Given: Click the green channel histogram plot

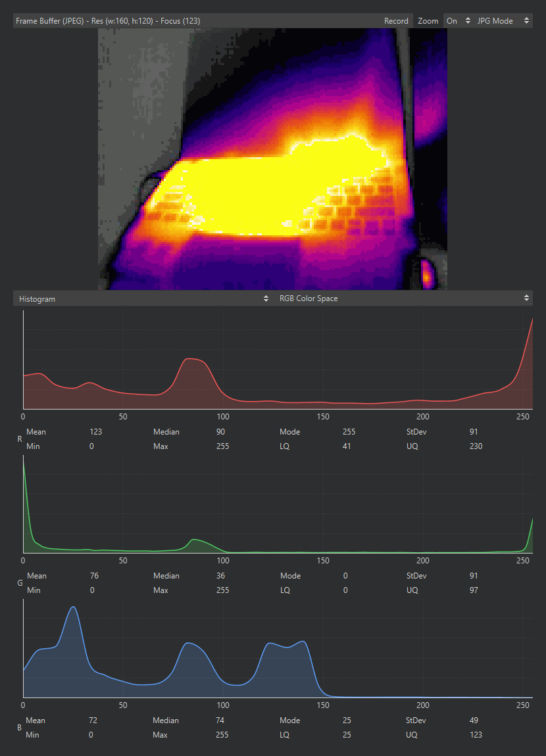Looking at the screenshot, I should click(278, 504).
